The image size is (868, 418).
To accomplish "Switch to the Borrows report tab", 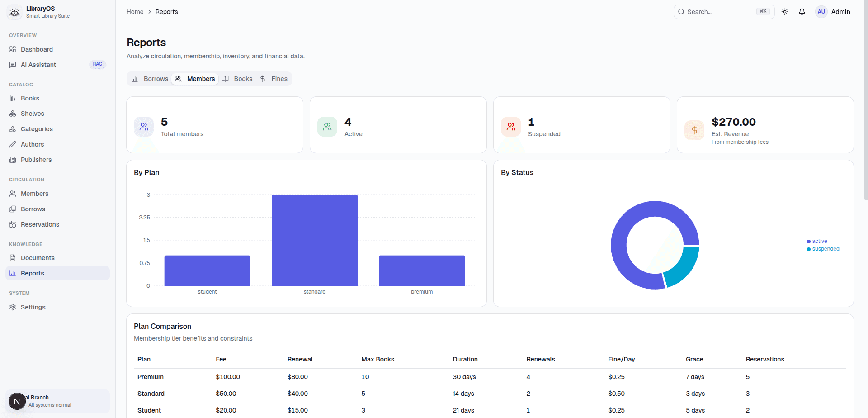I will pyautogui.click(x=150, y=79).
